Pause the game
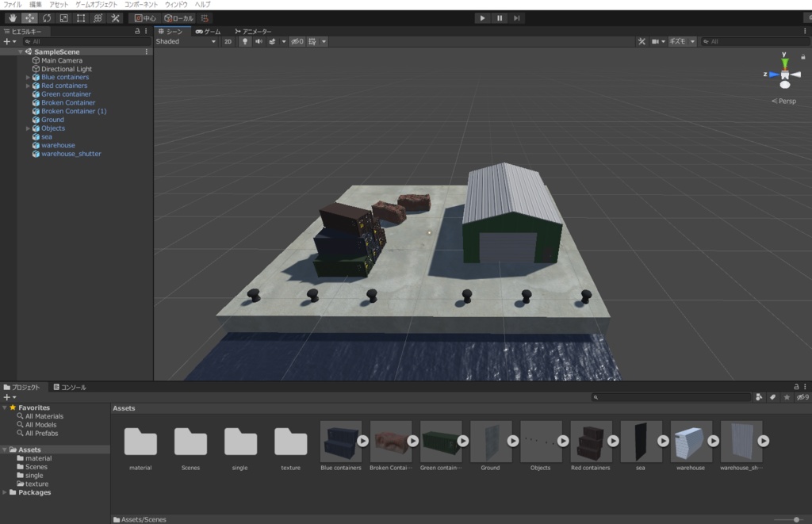Viewport: 812px width, 524px height. click(x=500, y=18)
